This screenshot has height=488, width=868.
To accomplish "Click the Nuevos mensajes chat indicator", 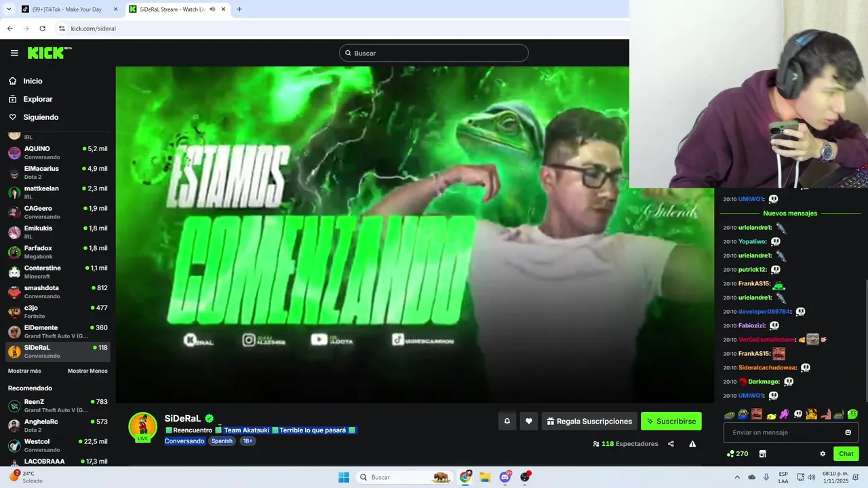I will tap(790, 213).
